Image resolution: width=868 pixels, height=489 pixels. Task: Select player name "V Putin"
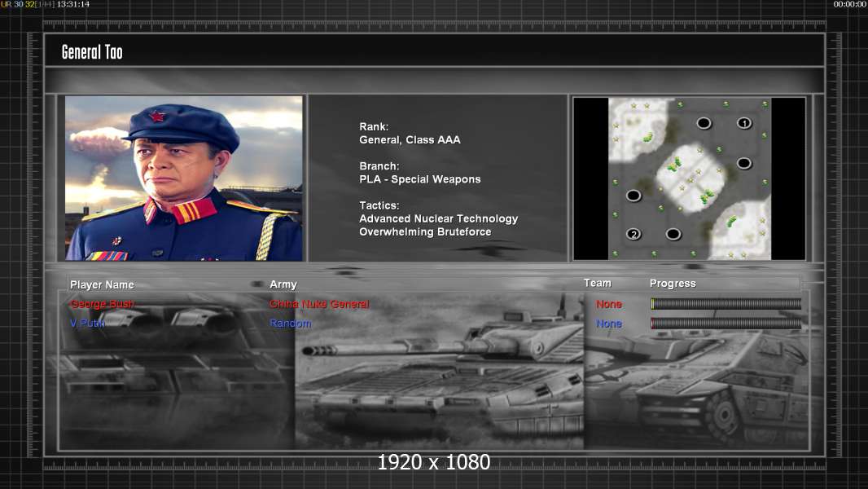tap(87, 323)
